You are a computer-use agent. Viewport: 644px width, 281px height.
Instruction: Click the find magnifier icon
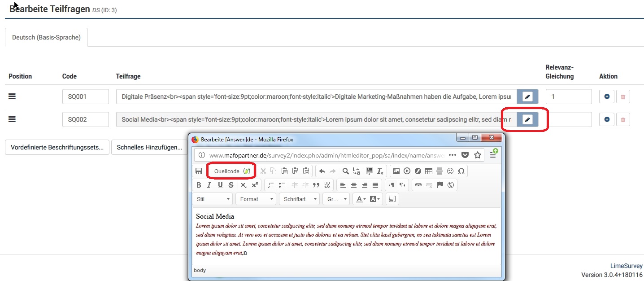pyautogui.click(x=345, y=171)
